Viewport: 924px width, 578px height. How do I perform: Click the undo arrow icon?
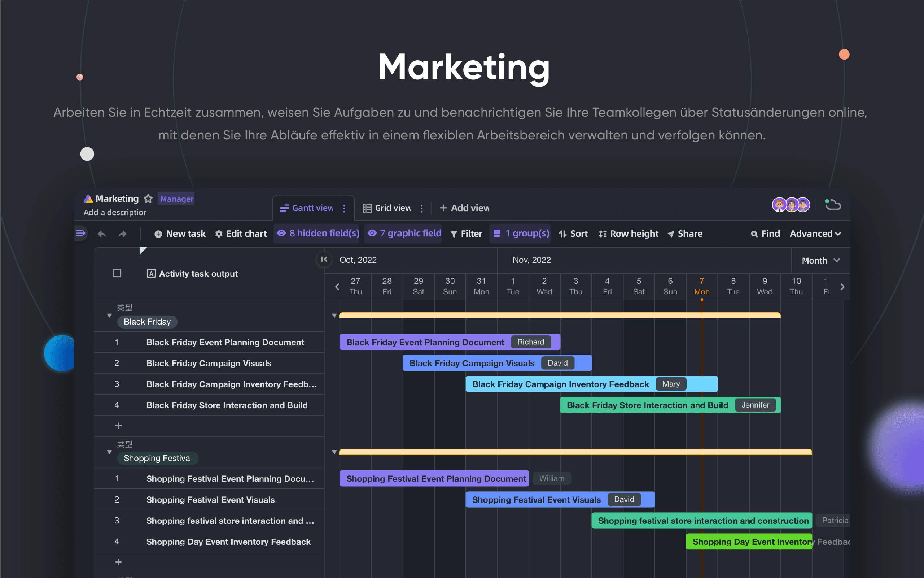pyautogui.click(x=101, y=234)
